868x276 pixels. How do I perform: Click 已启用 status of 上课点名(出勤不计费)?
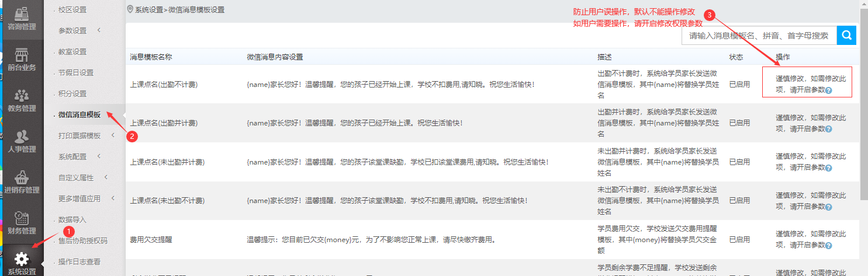[x=739, y=85]
